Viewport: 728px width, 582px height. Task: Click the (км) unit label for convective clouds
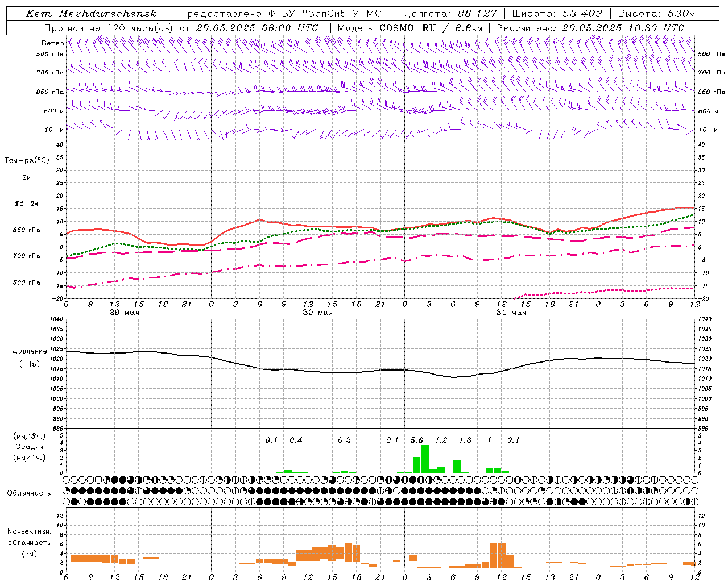[x=30, y=554]
